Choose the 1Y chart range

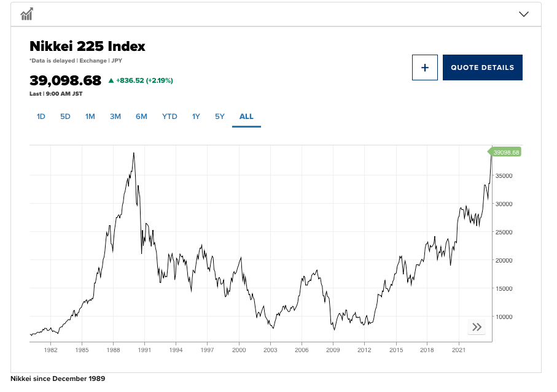click(x=196, y=117)
